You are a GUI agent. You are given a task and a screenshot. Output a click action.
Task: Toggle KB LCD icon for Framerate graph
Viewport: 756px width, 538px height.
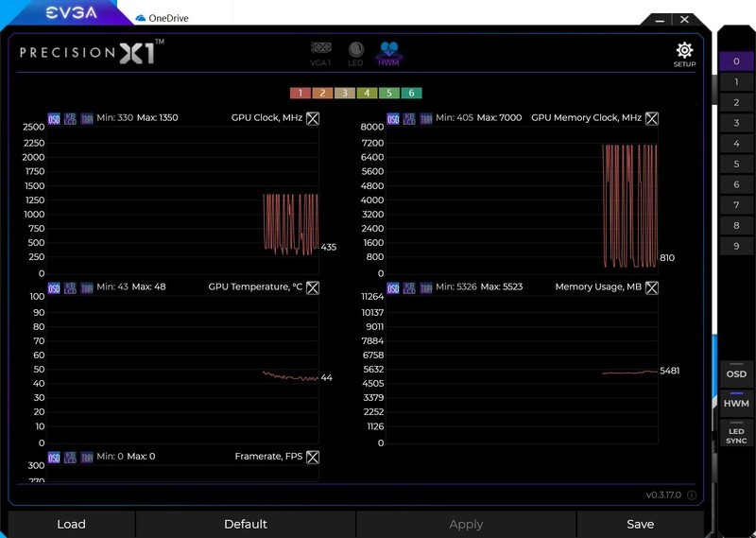(x=70, y=457)
